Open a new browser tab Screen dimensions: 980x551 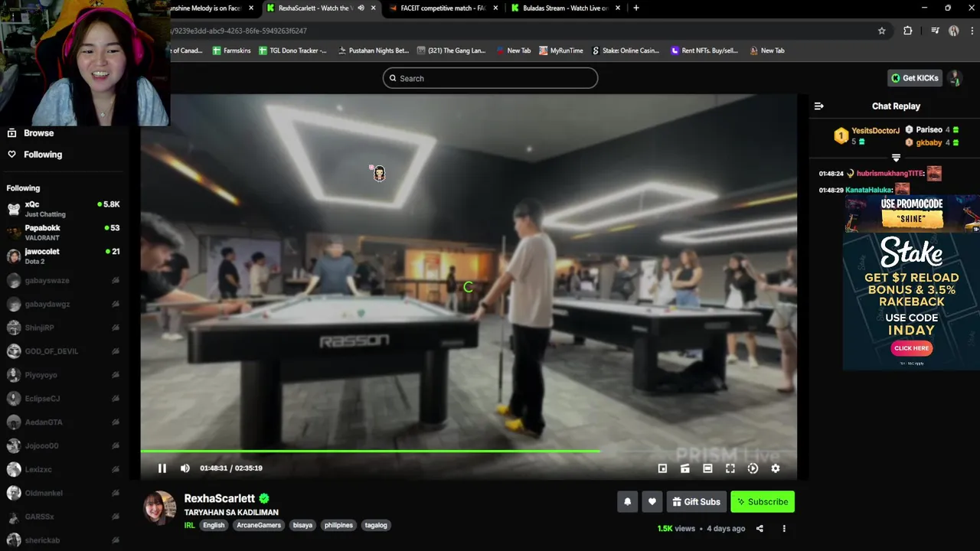click(x=636, y=8)
